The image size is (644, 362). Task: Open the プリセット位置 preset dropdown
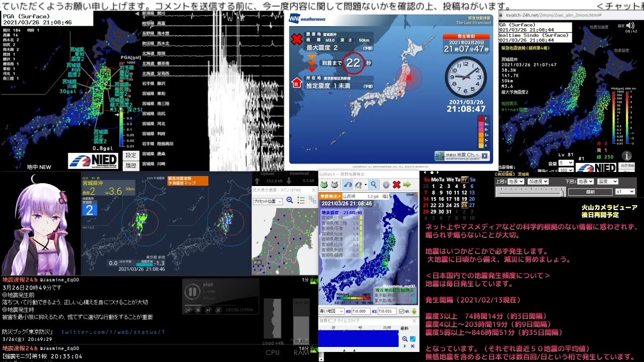[x=267, y=201]
